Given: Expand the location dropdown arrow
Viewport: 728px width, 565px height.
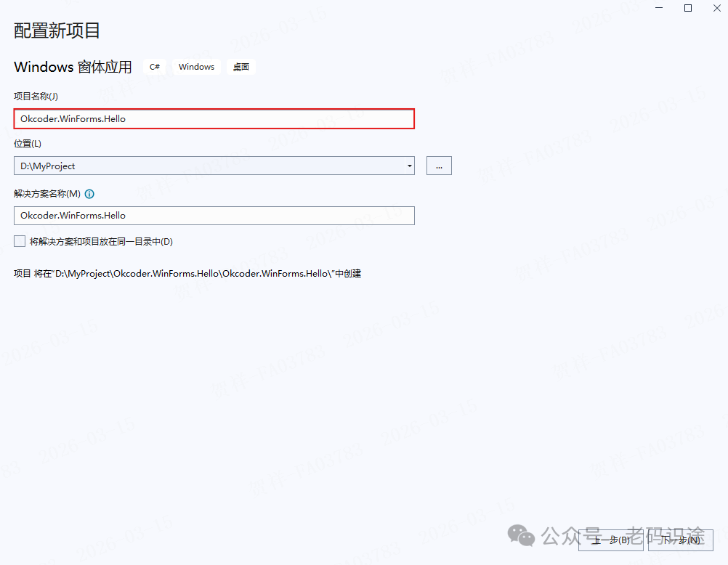Looking at the screenshot, I should 409,166.
